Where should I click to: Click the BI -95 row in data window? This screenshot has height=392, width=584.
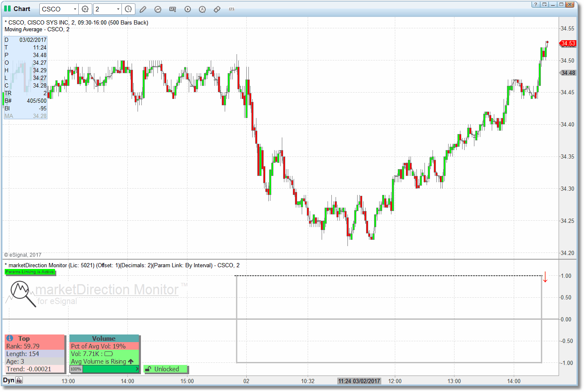point(25,108)
